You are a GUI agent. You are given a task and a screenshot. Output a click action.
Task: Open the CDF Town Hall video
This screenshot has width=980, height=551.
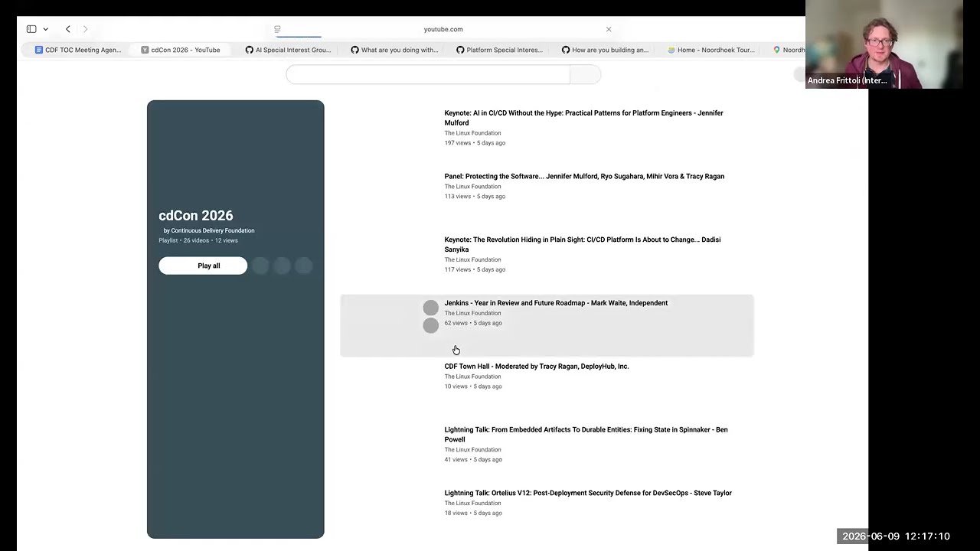(537, 367)
